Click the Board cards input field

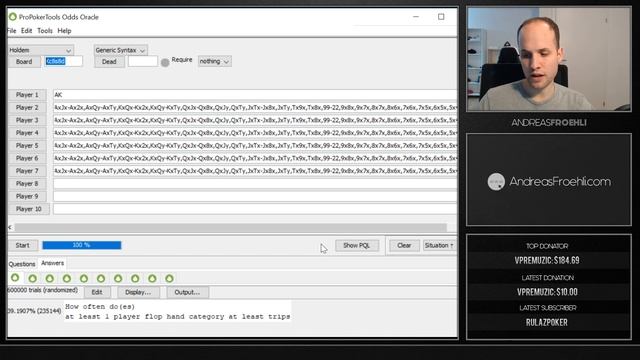63,61
